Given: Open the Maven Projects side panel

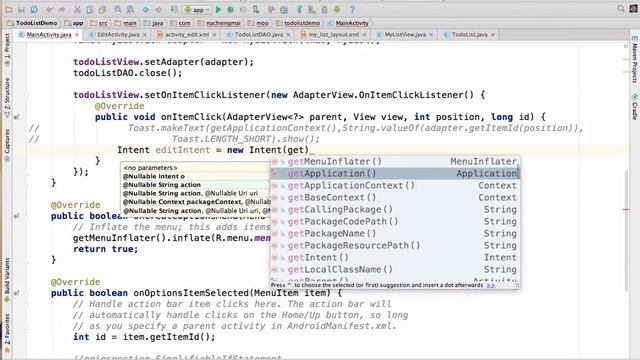Looking at the screenshot, I should click(635, 60).
